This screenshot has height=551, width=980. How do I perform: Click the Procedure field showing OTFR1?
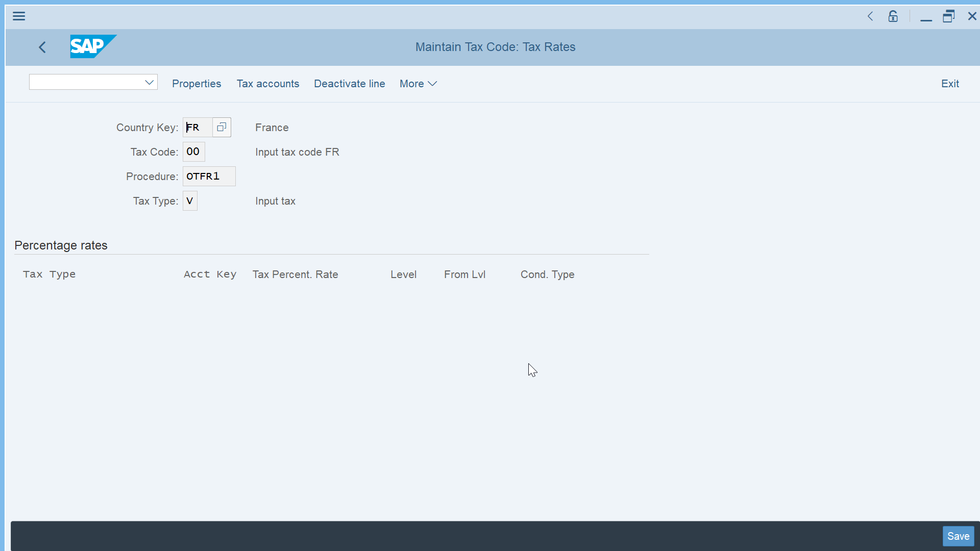(x=208, y=176)
